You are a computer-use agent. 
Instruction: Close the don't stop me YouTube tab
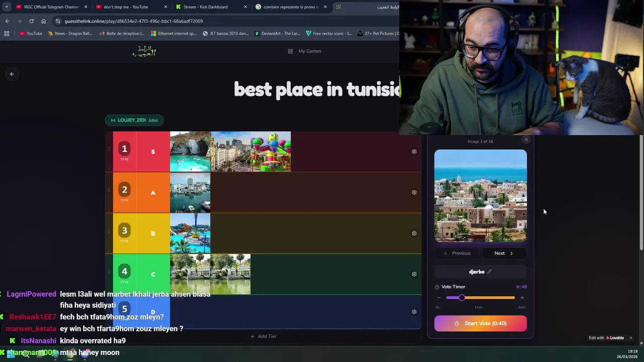click(x=166, y=7)
